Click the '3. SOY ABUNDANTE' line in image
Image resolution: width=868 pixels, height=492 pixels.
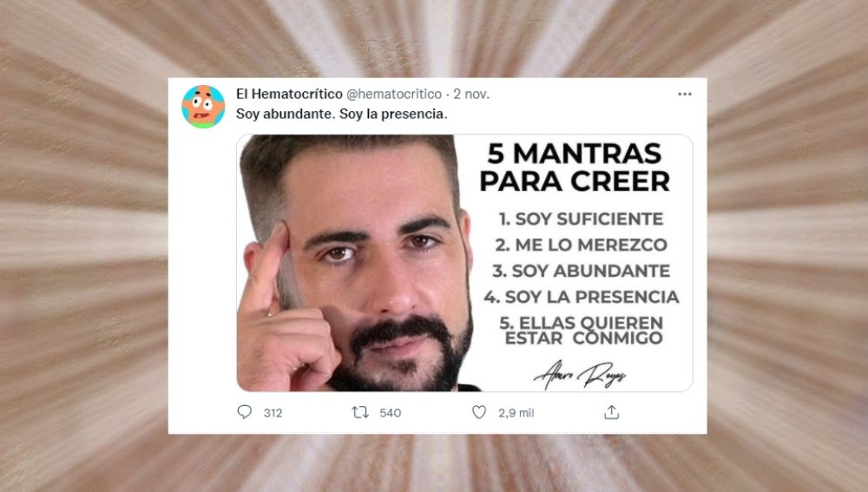click(582, 271)
